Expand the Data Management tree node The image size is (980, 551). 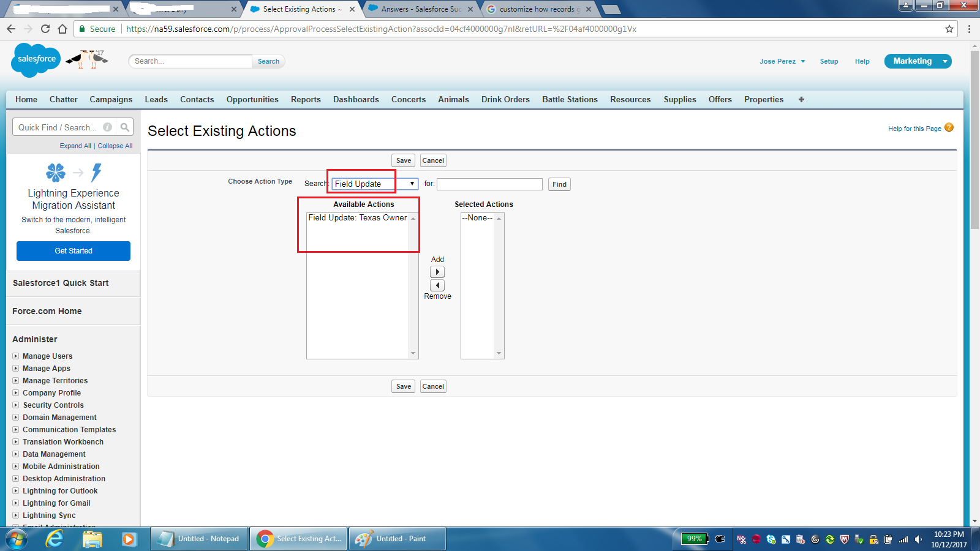pos(16,454)
